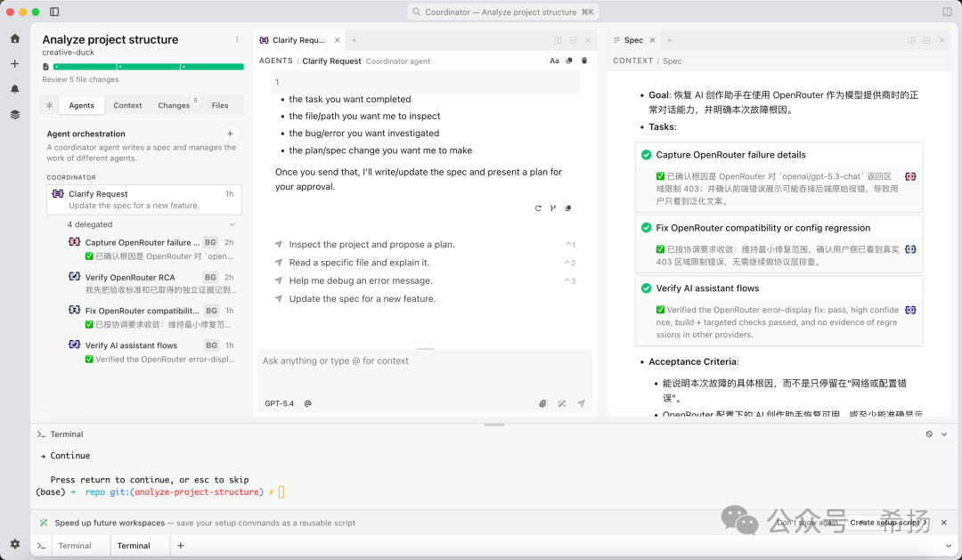
Task: Select the Verify AI assistant flows delegated agent
Action: click(x=151, y=352)
